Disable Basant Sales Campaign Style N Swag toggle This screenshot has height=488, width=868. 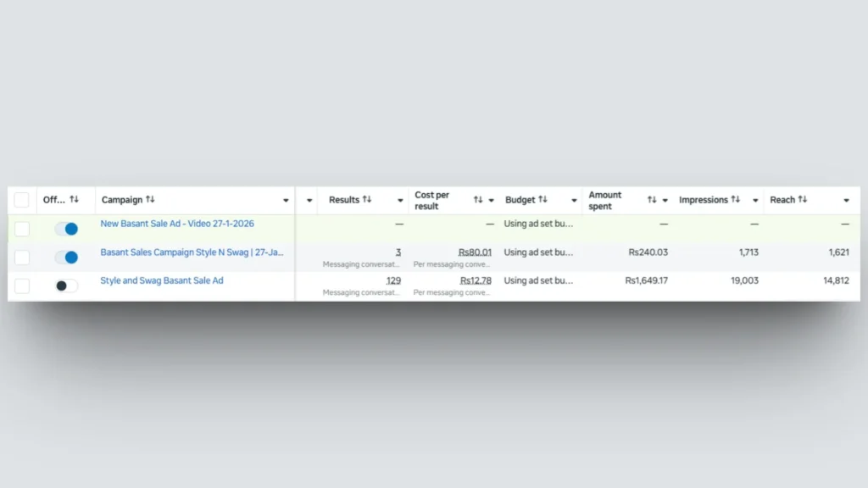[66, 257]
